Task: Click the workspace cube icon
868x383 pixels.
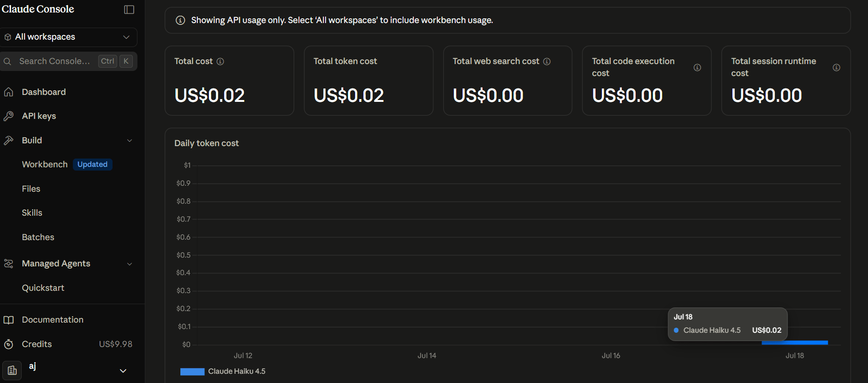Action: (x=8, y=37)
